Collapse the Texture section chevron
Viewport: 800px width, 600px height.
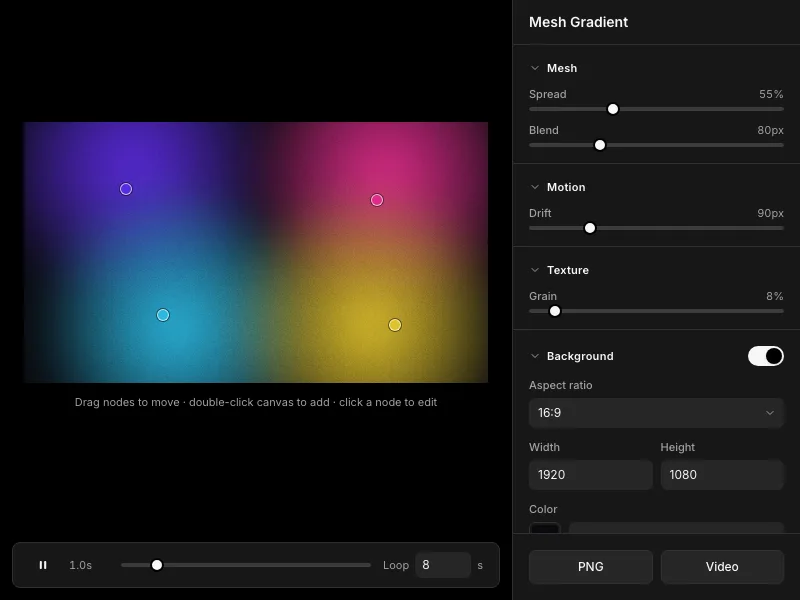click(535, 270)
